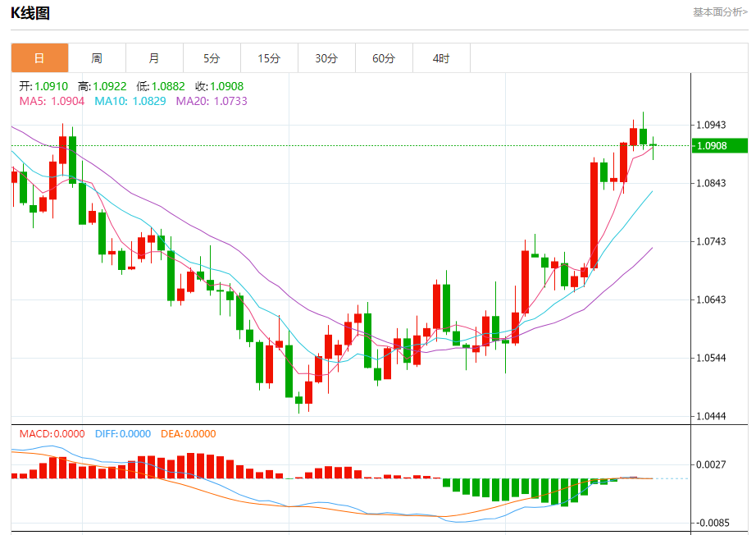Click the MA5 indicator value label
The image size is (756, 535).
(x=52, y=101)
